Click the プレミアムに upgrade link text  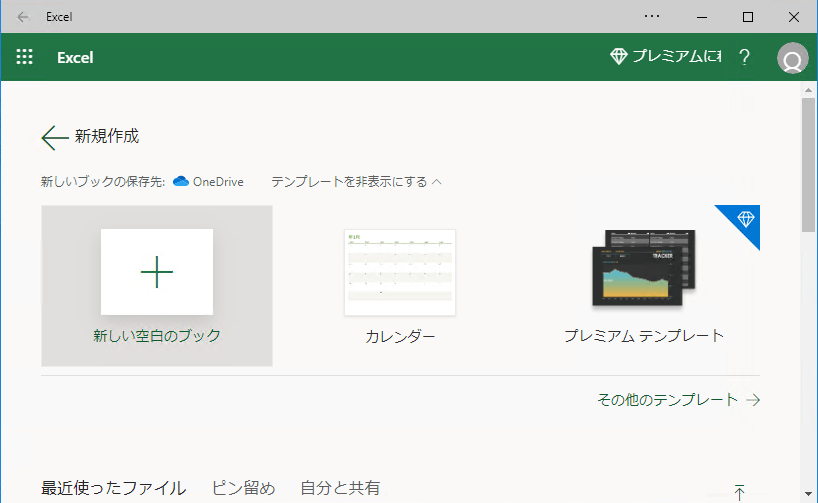[x=676, y=56]
